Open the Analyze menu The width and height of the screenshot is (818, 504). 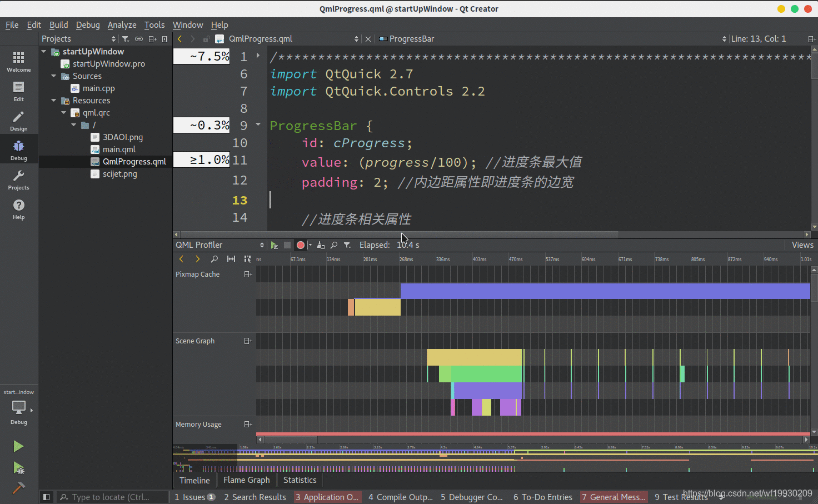tap(122, 25)
